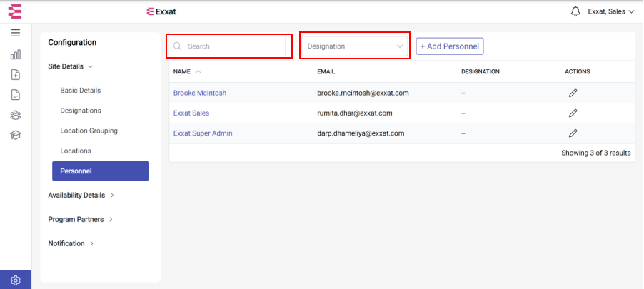Expand the Program Partners section
Viewport: 644px width, 289px height.
click(x=81, y=220)
